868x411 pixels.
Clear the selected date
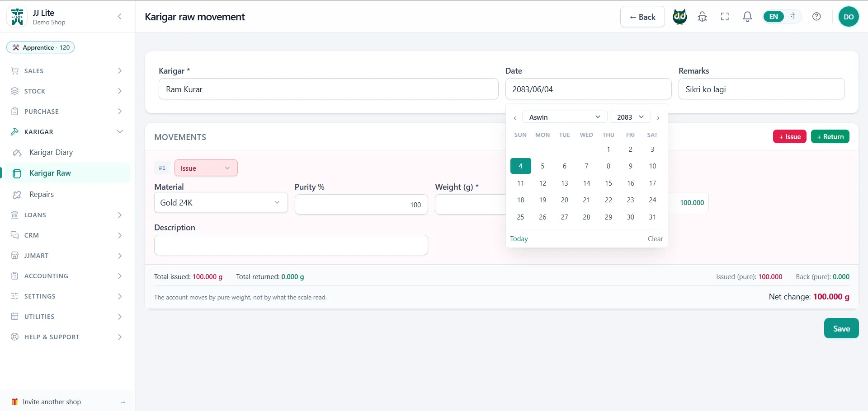coord(655,238)
